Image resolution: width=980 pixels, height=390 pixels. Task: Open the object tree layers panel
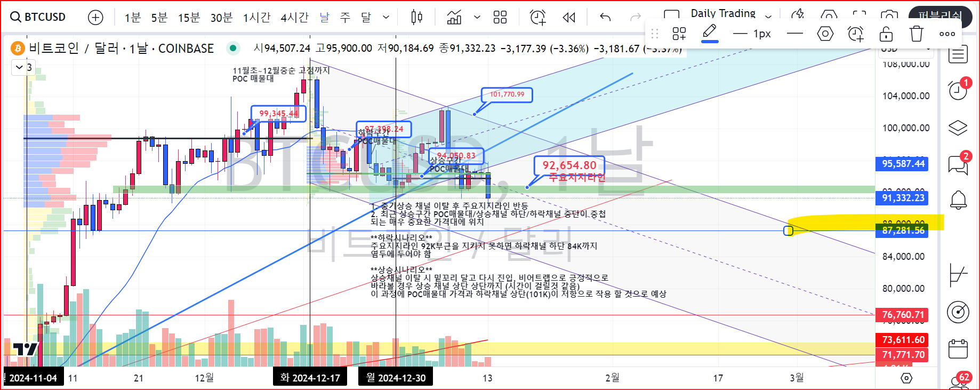(x=958, y=128)
